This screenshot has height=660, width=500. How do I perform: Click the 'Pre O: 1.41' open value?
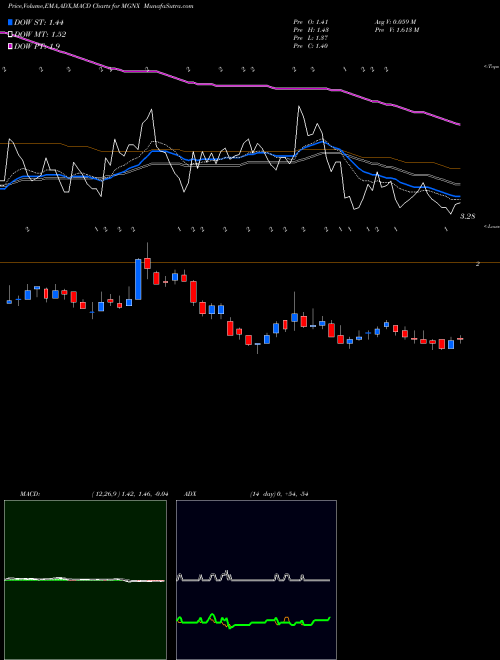point(311,22)
